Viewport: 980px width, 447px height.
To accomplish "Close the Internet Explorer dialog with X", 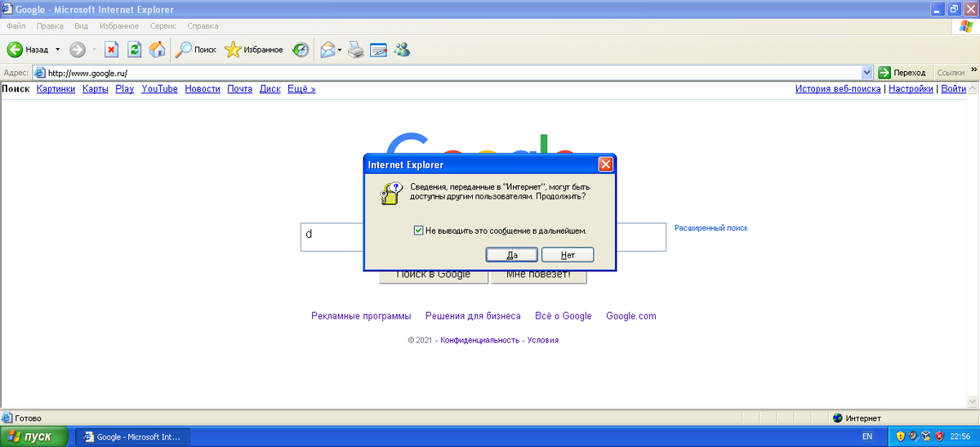I will pos(605,164).
